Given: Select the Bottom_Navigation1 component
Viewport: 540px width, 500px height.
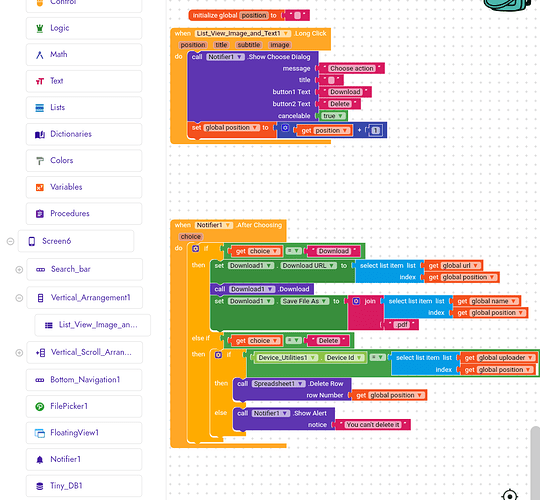Looking at the screenshot, I should (84, 380).
